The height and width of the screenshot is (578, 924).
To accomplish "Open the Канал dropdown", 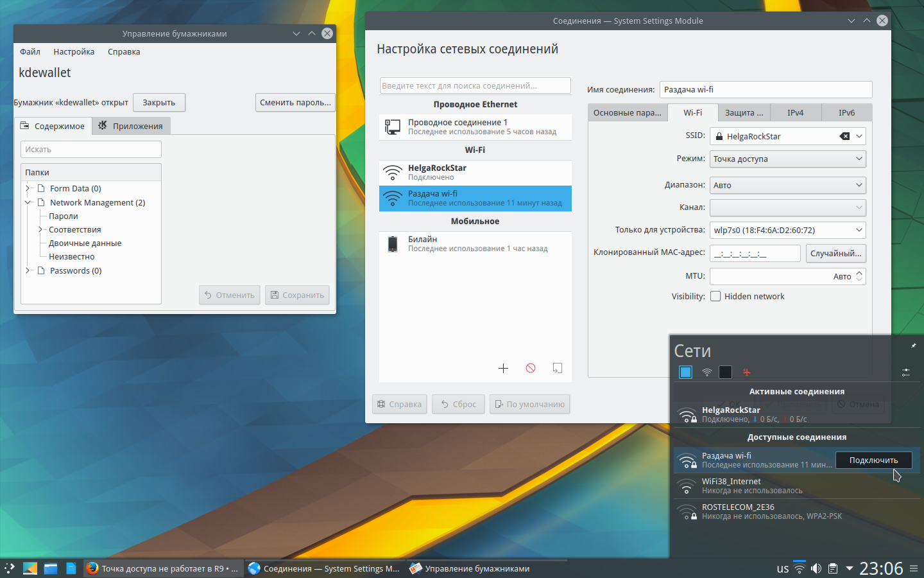I will 788,207.
